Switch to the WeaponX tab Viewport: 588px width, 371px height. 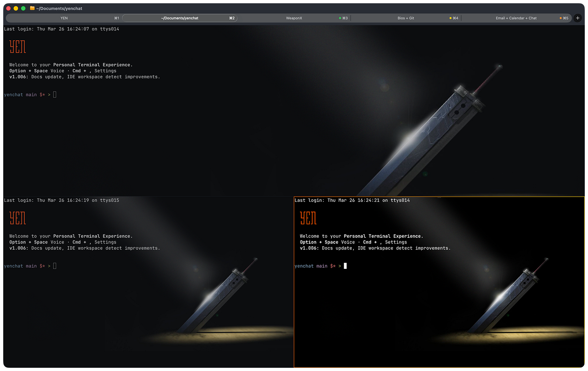click(x=294, y=18)
